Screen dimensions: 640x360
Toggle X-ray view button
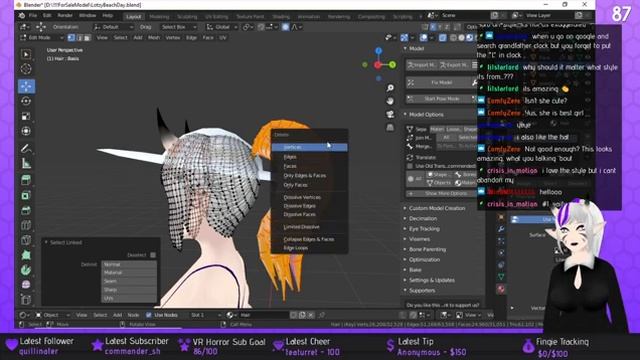(x=442, y=38)
